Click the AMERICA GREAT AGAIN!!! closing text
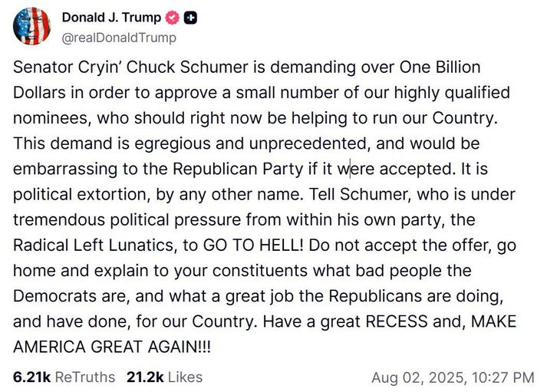 point(112,347)
